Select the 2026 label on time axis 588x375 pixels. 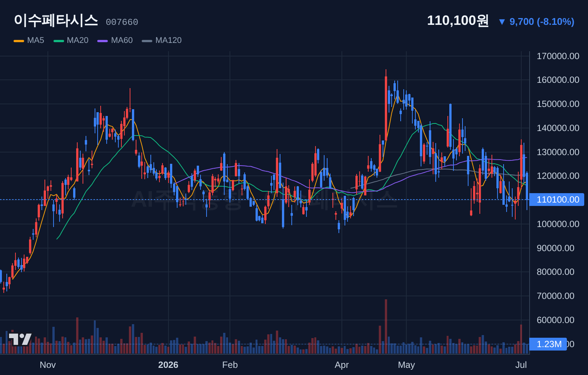click(168, 365)
